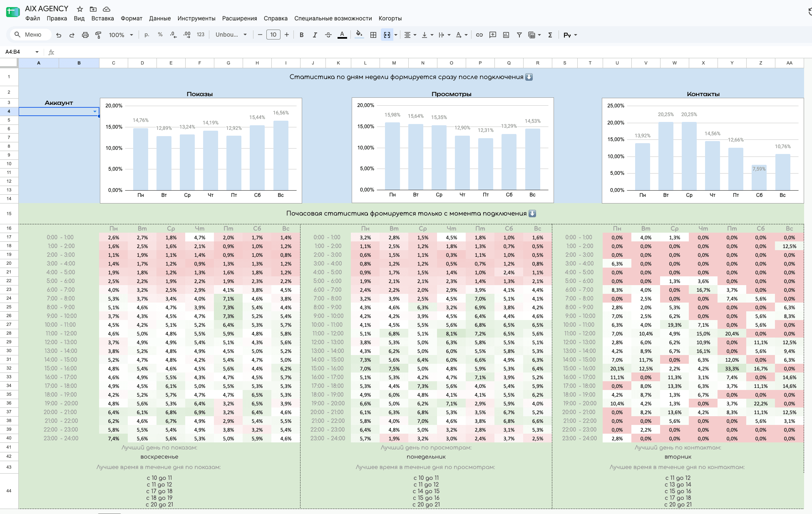This screenshot has width=812, height=514.
Task: Open the 123 number format menu
Action: (201, 35)
